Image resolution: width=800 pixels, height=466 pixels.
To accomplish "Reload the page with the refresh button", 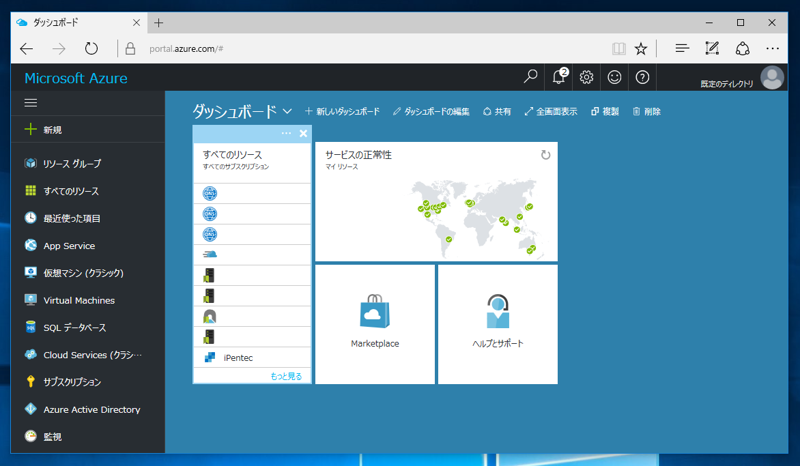I will [91, 49].
